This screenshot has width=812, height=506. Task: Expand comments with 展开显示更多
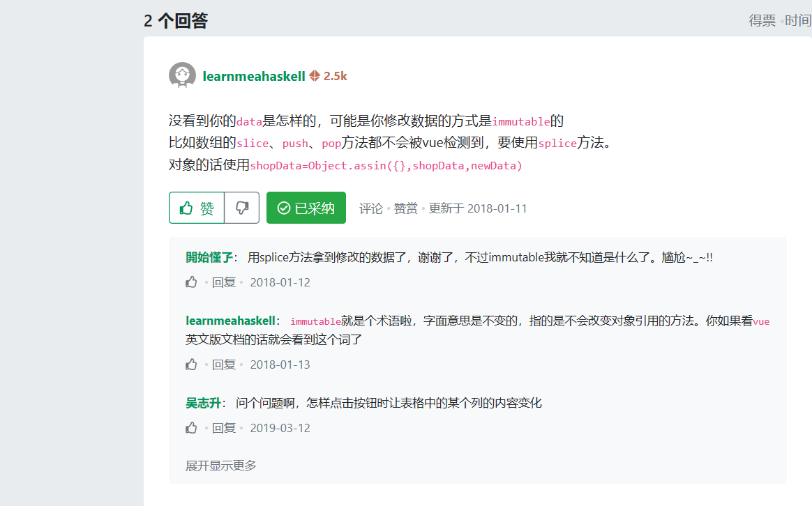(220, 466)
